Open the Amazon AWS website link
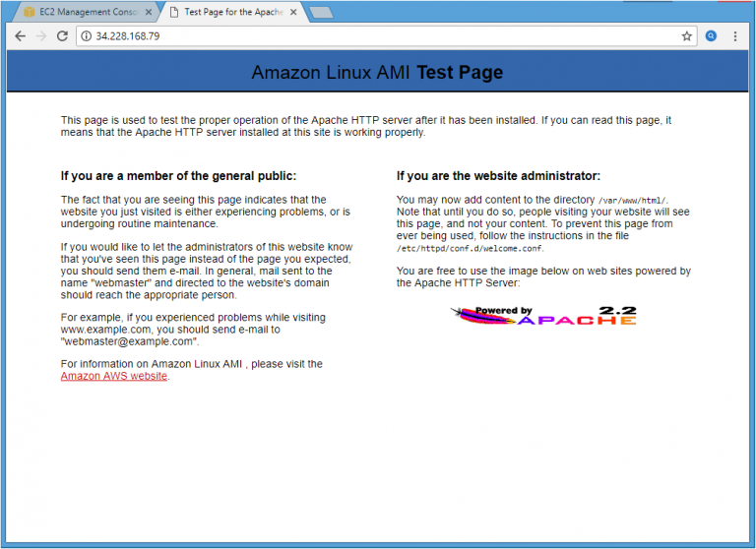Image resolution: width=756 pixels, height=549 pixels. [114, 376]
